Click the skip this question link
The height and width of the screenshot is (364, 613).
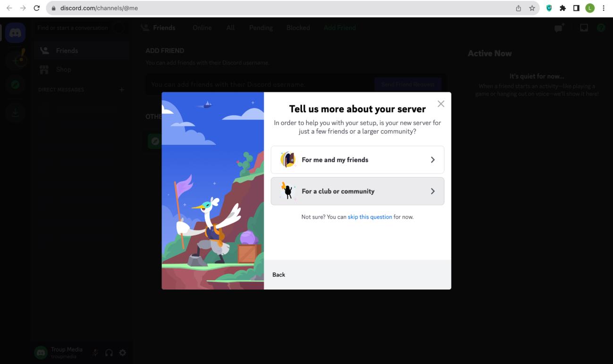tap(369, 217)
